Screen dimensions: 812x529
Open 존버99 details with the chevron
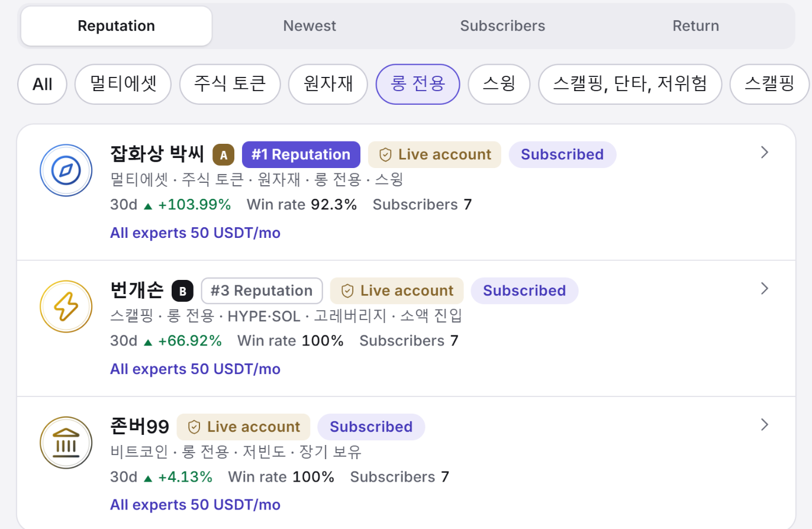pyautogui.click(x=765, y=425)
